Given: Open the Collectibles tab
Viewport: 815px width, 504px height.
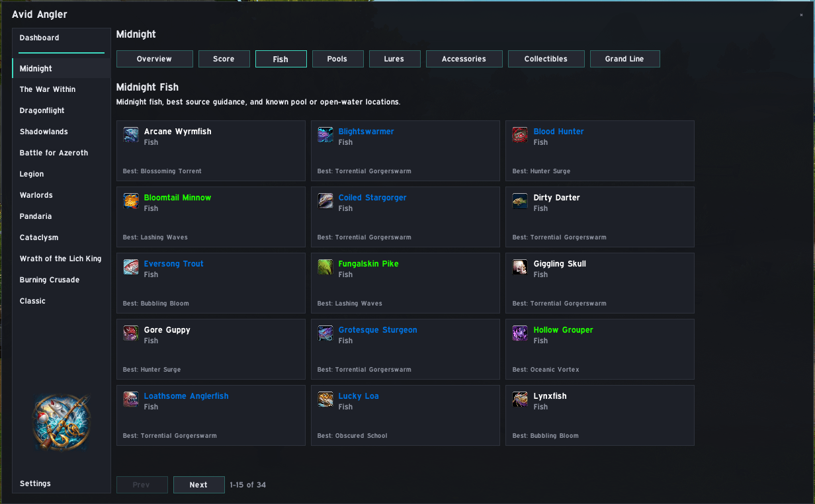Looking at the screenshot, I should [x=546, y=59].
